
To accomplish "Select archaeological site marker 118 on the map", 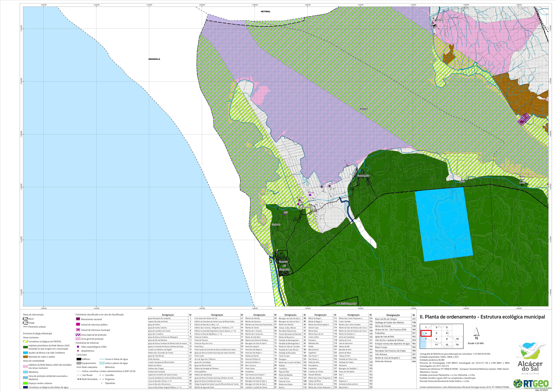I will 298,204.
